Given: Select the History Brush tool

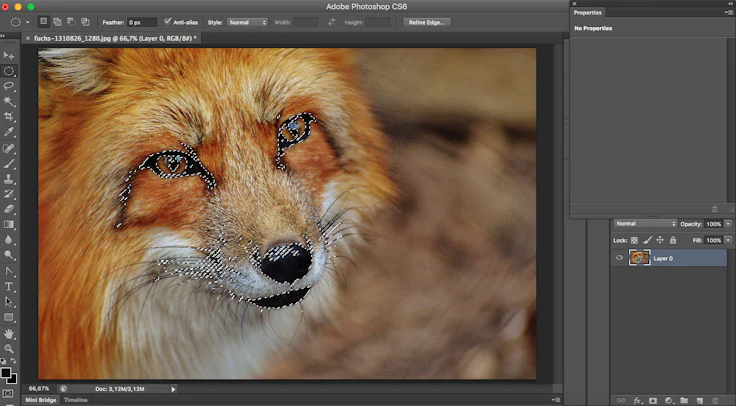Looking at the screenshot, I should [8, 194].
